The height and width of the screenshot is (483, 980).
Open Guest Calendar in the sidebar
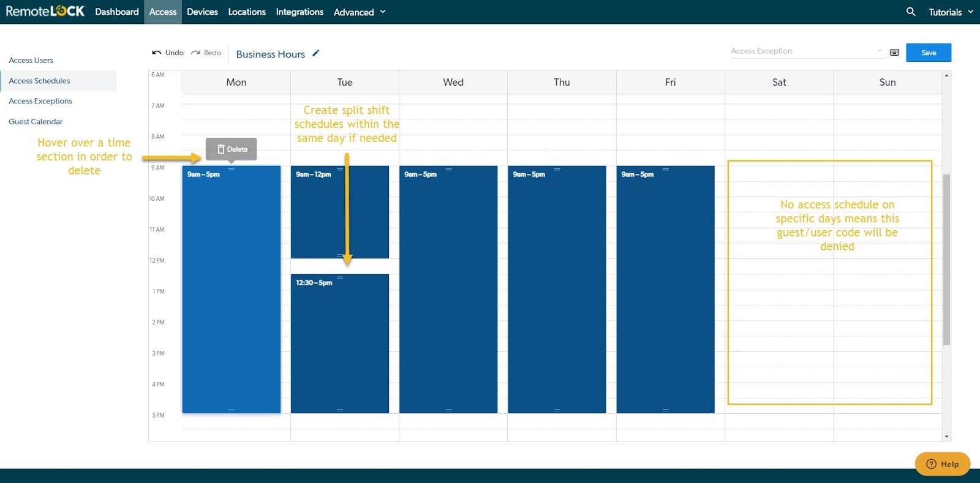coord(36,122)
